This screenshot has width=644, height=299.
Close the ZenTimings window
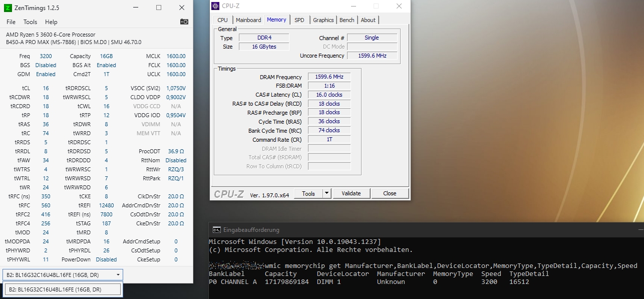[181, 8]
